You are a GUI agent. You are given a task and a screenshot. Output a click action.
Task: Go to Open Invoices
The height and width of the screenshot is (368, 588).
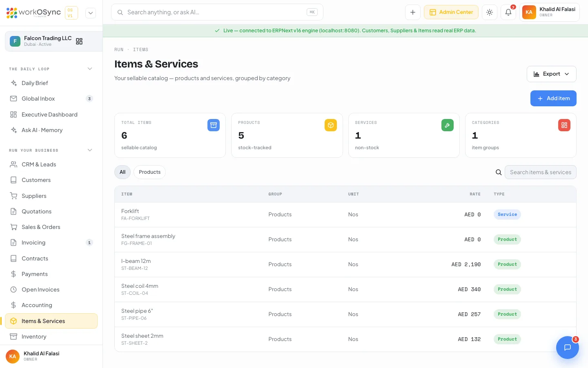(51, 289)
